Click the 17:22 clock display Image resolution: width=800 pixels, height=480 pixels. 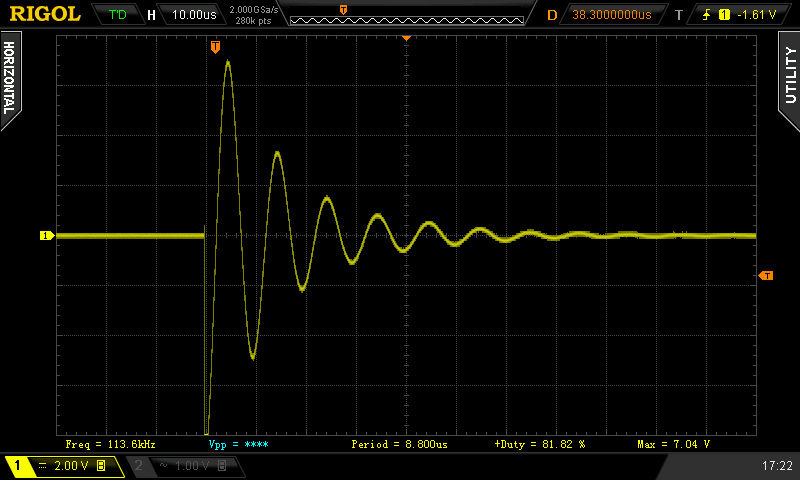777,465
